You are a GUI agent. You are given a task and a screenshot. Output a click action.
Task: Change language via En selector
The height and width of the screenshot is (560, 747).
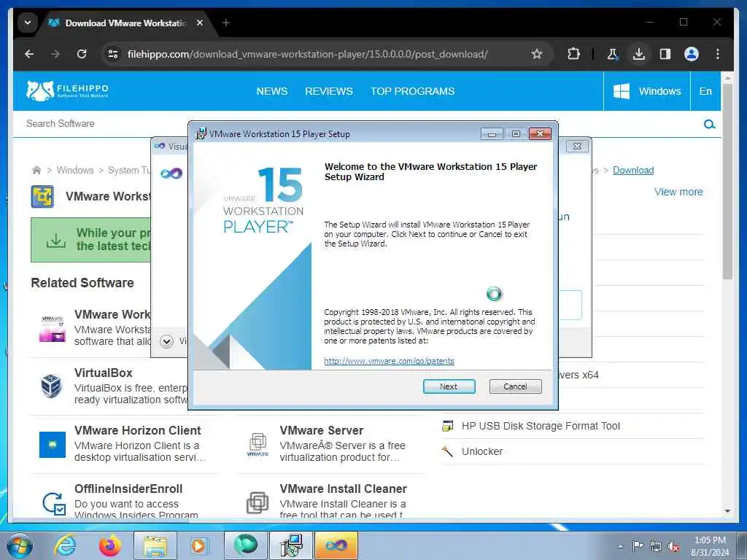point(705,91)
